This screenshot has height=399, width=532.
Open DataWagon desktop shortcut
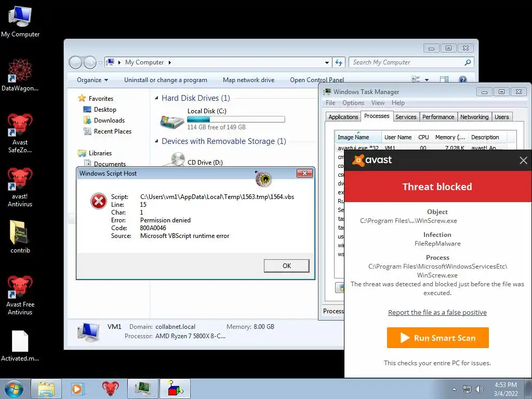20,75
